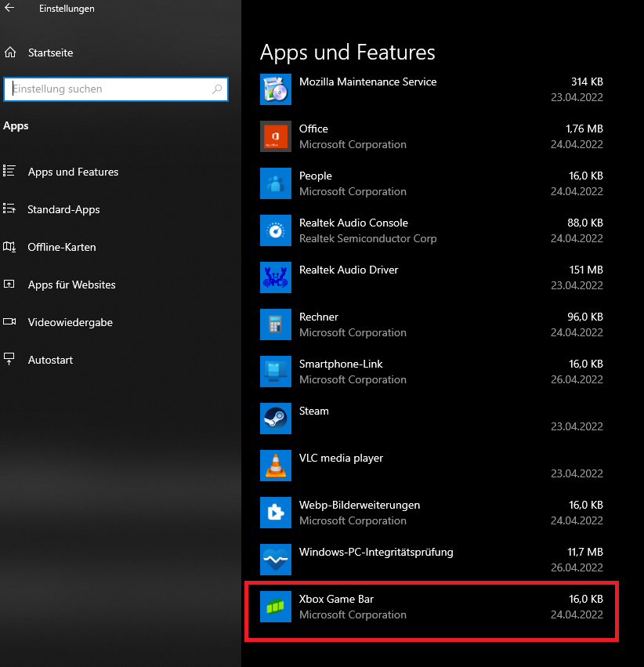Click the Realtek Audio Console icon
Image resolution: width=644 pixels, height=667 pixels.
(276, 230)
